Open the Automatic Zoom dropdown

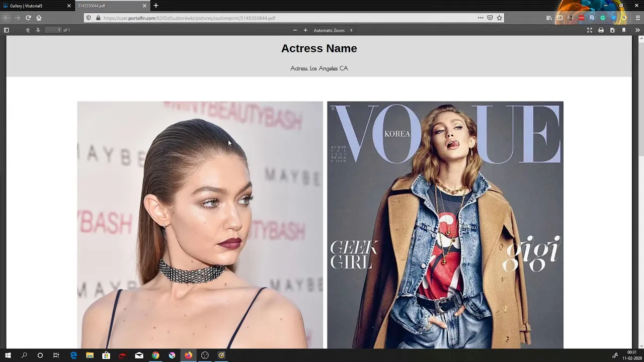tap(333, 30)
